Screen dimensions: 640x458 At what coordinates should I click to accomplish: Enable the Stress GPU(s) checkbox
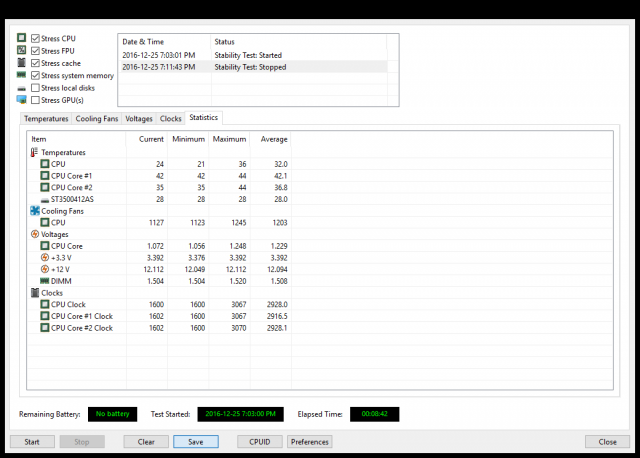[36, 100]
